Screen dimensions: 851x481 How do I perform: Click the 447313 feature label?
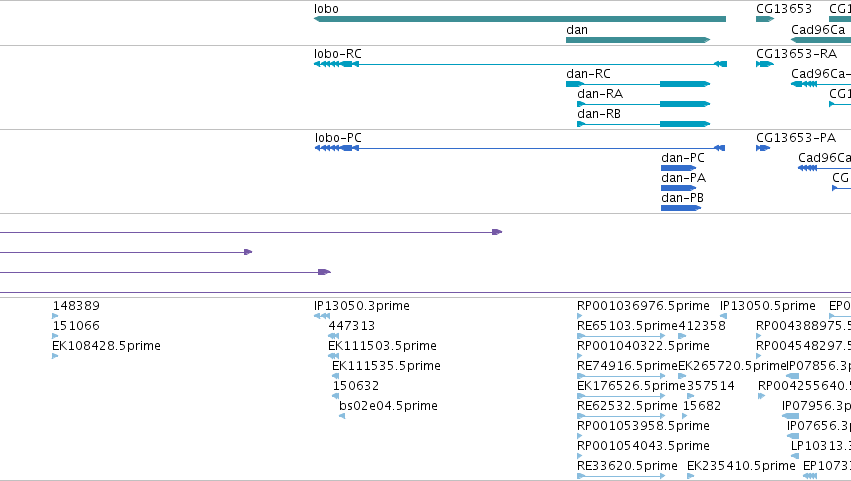pos(352,326)
